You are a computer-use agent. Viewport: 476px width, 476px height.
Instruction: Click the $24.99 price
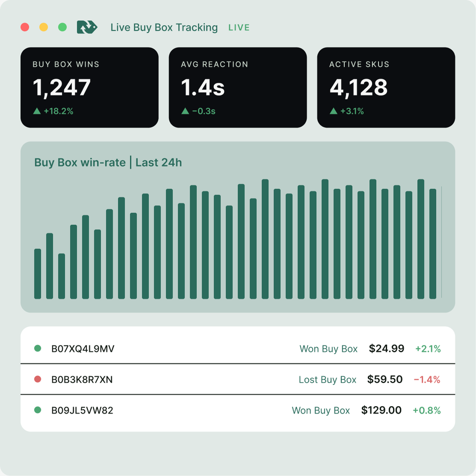tap(386, 349)
